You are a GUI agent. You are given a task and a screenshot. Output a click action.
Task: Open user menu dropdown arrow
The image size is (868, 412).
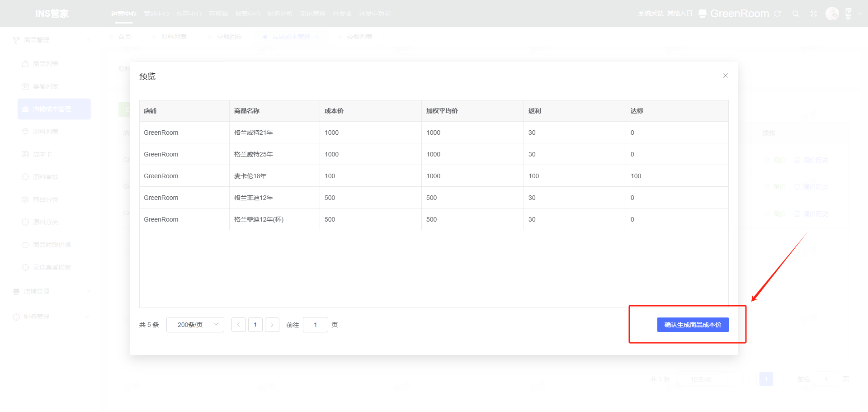coord(860,14)
